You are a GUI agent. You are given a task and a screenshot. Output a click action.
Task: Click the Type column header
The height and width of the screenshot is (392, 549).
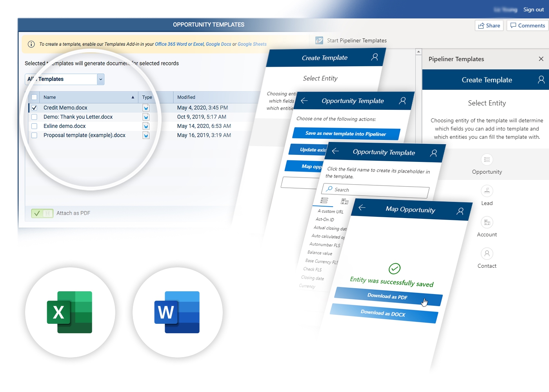coord(147,97)
